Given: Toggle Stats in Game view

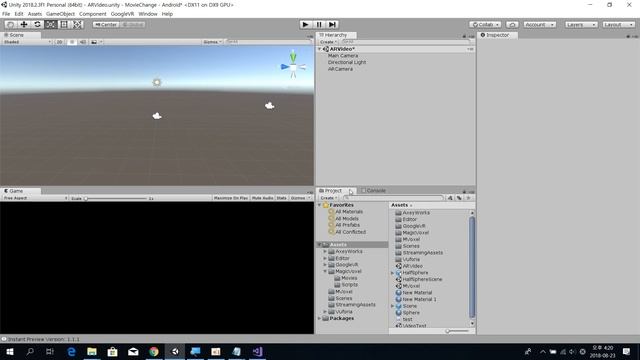Looking at the screenshot, I should coord(281,198).
